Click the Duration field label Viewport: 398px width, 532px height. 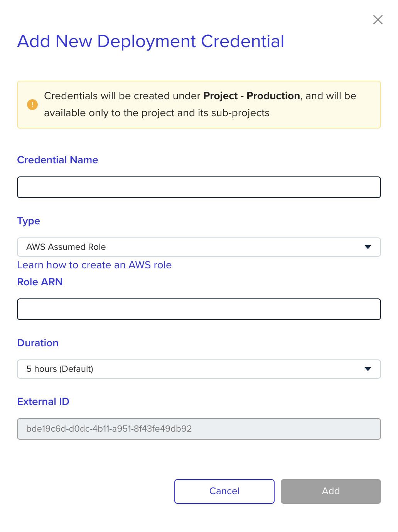38,343
